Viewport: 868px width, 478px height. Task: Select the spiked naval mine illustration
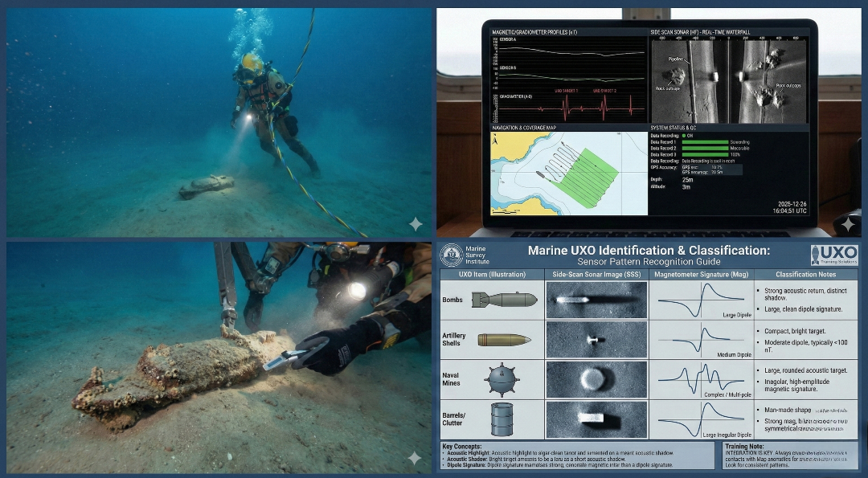click(x=502, y=379)
